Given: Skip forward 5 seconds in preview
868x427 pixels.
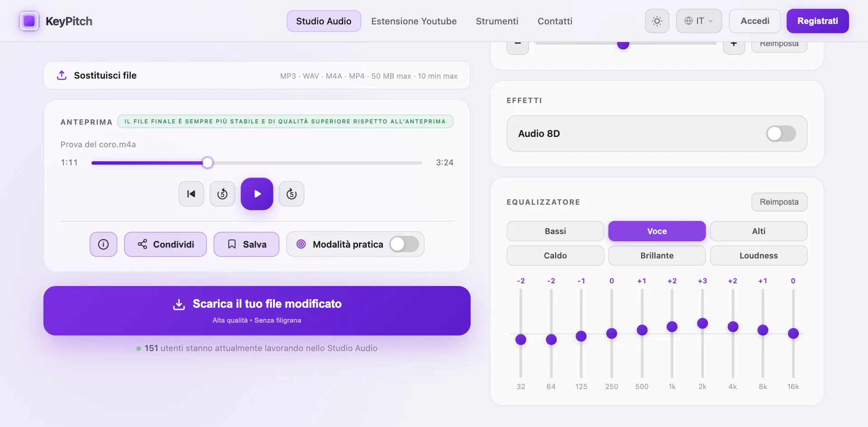Looking at the screenshot, I should [x=292, y=194].
